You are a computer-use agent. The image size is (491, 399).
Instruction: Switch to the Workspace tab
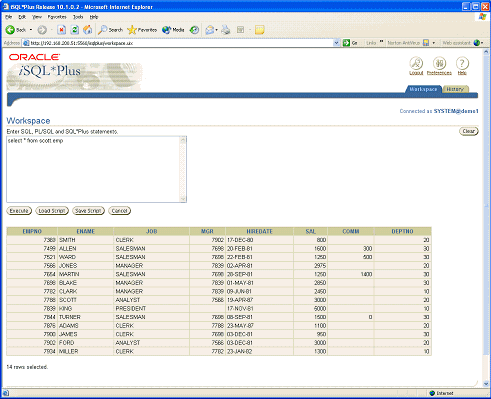point(423,89)
